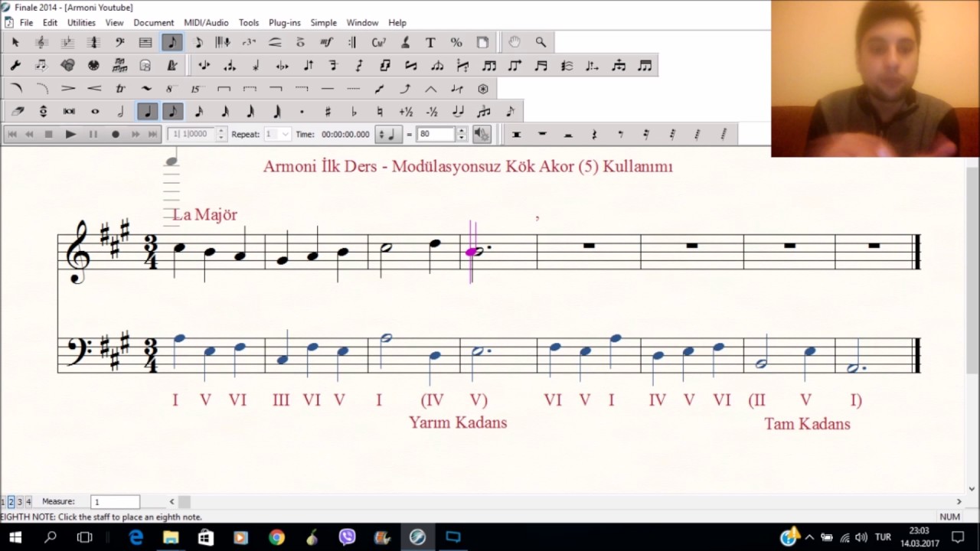Toggle tie in Simple Entry palette
Screen dimensions: 980x551
pos(458,112)
